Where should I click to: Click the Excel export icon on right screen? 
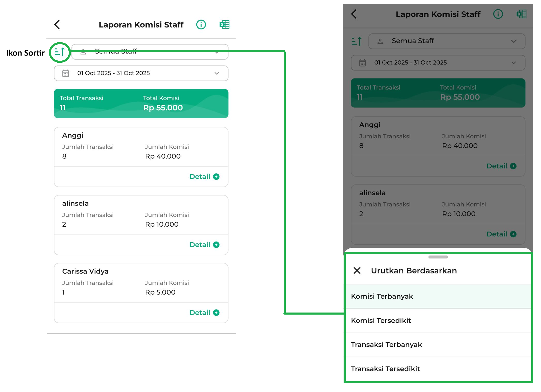point(521,14)
